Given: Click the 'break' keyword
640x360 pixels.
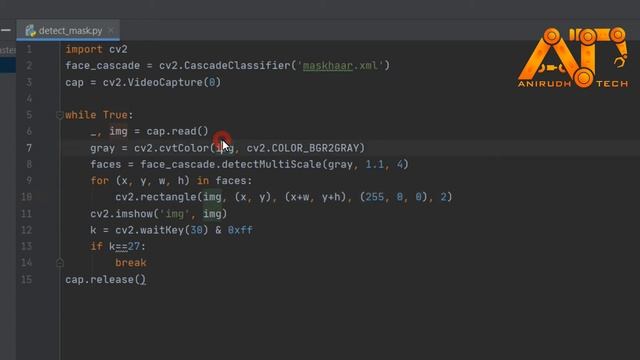Looking at the screenshot, I should tap(131, 263).
